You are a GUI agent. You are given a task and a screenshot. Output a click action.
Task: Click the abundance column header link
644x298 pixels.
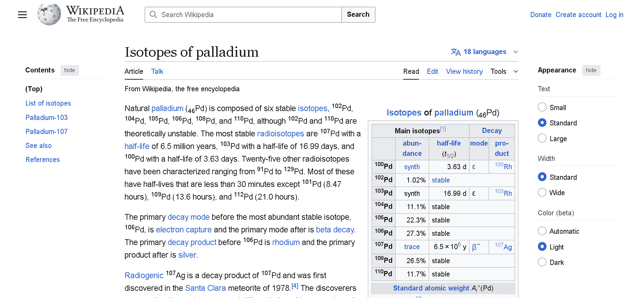[x=412, y=148]
